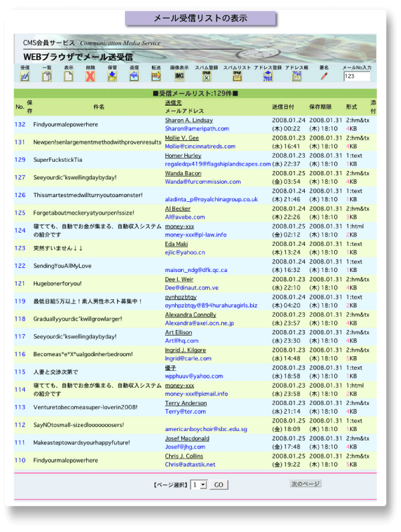Click the wpphuuv@yahoo.com address link

[194, 376]
